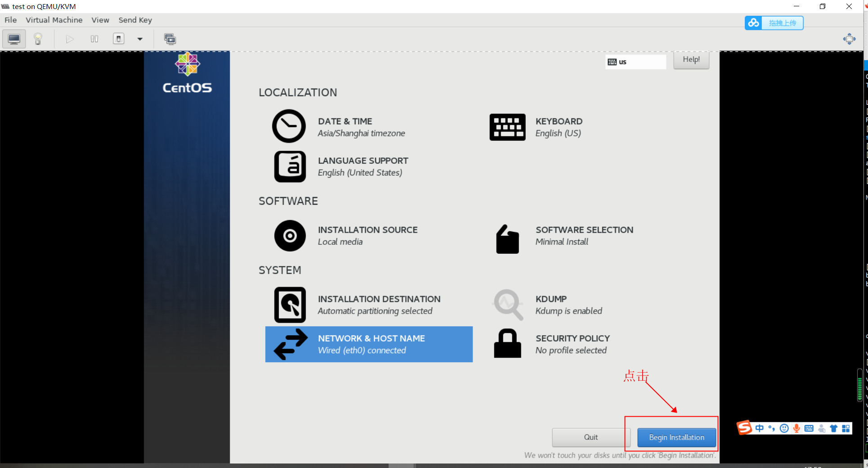This screenshot has width=868, height=468.
Task: Power on the virtual machine play button
Action: click(x=70, y=39)
